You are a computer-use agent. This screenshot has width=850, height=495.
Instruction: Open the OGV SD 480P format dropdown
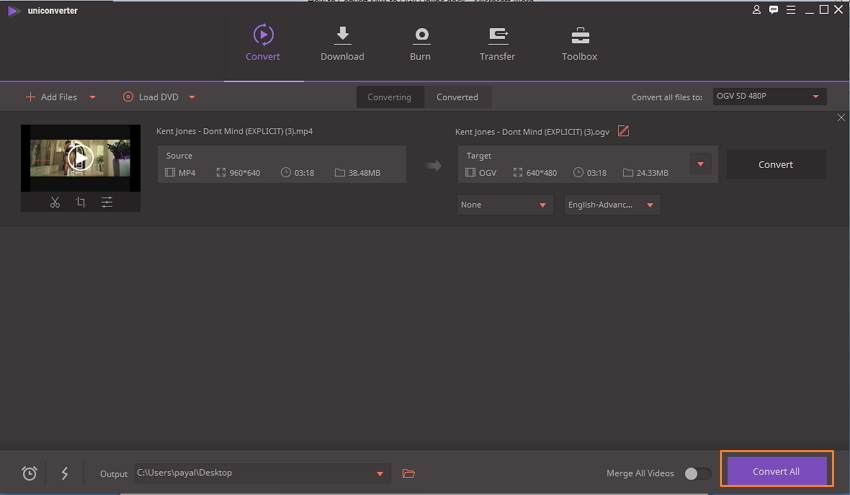pyautogui.click(x=769, y=96)
